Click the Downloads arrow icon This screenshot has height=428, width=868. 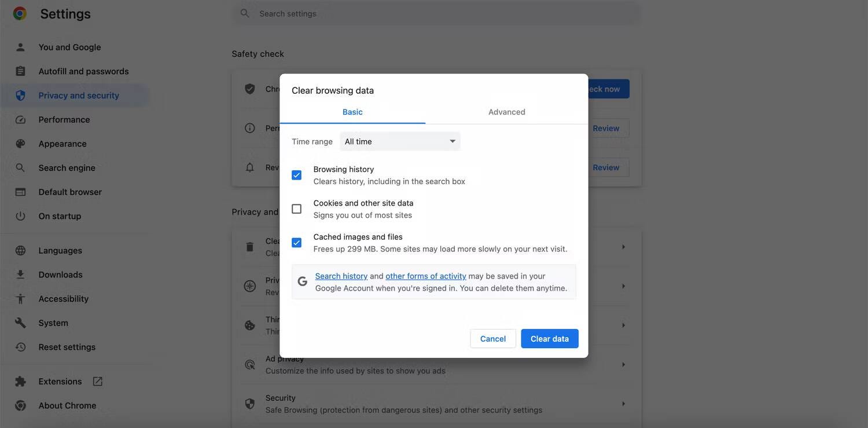(x=20, y=275)
